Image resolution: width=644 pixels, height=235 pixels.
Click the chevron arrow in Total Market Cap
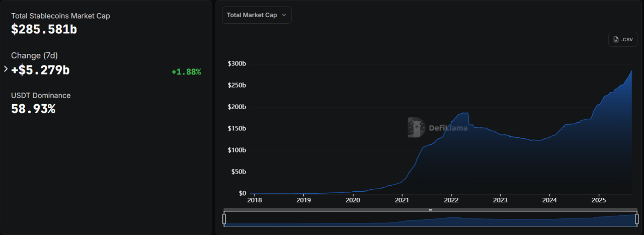point(284,15)
